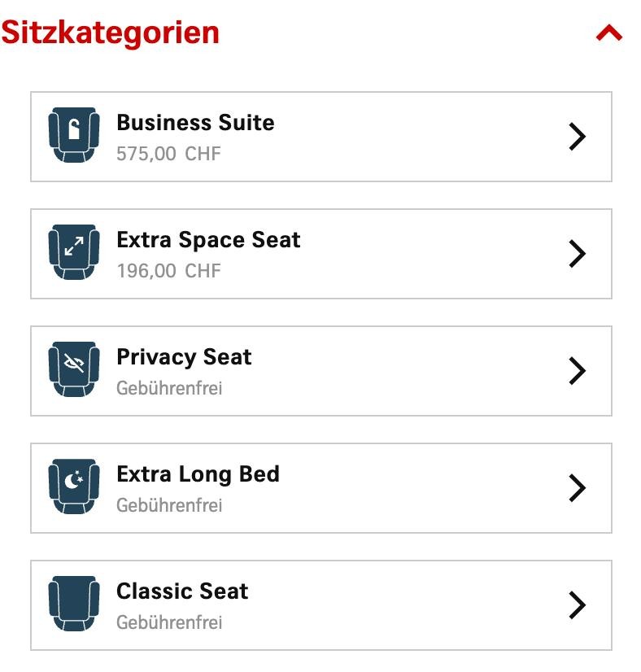This screenshot has height=672, width=641.
Task: Click the Classic Seat icon
Action: click(x=74, y=604)
